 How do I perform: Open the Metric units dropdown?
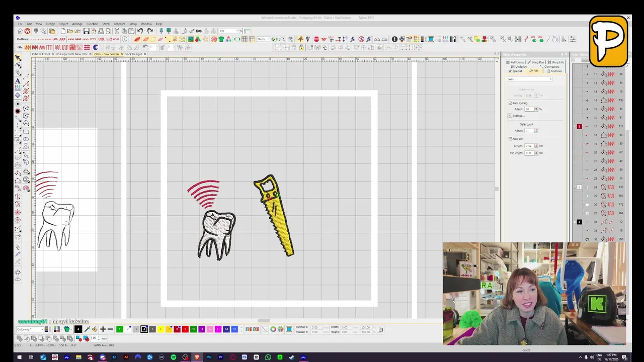click(269, 39)
